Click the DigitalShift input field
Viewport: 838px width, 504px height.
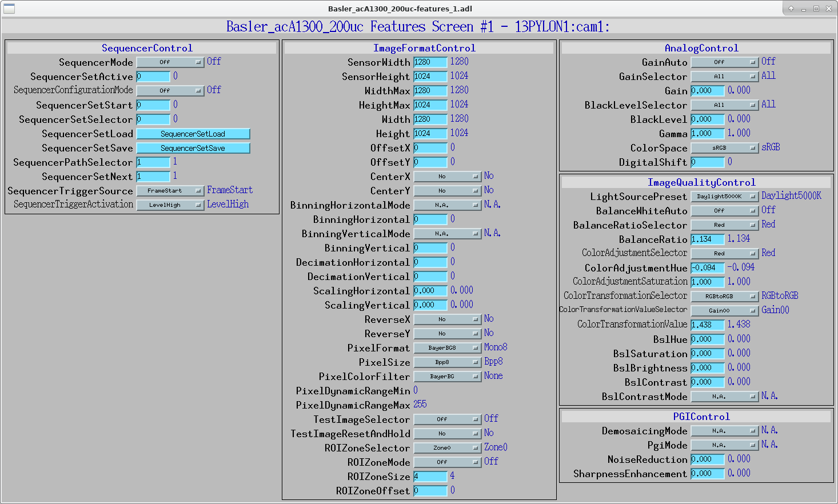click(x=708, y=162)
